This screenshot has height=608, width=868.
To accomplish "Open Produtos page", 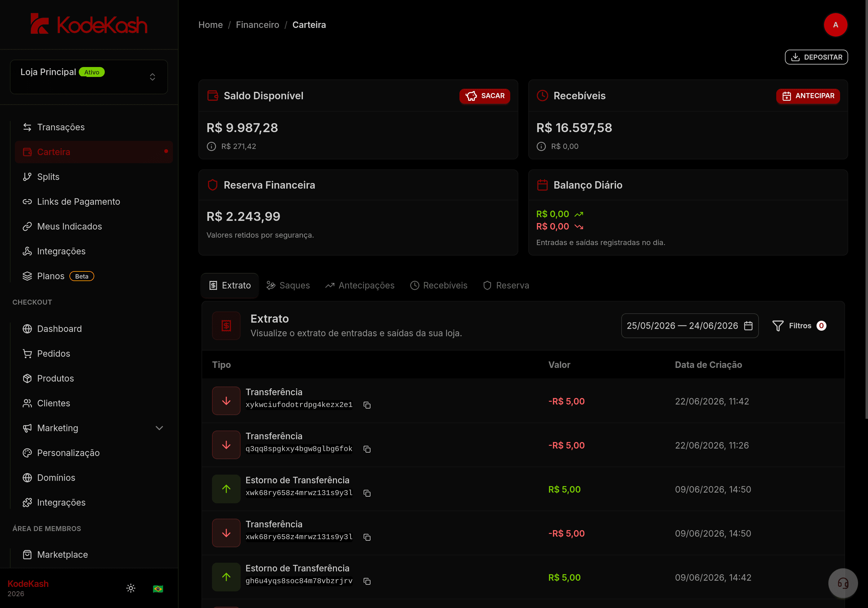I will tap(94, 378).
